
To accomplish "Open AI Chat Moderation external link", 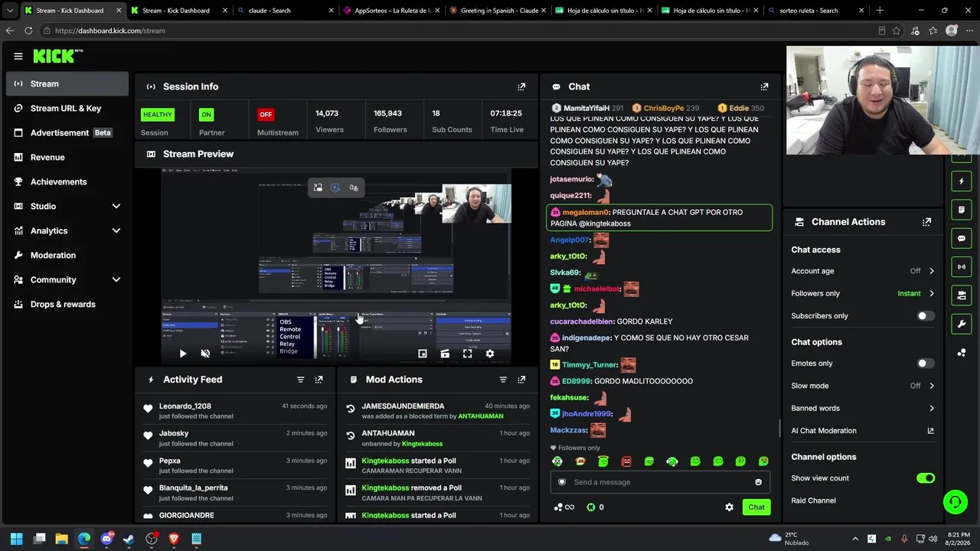I will (931, 431).
